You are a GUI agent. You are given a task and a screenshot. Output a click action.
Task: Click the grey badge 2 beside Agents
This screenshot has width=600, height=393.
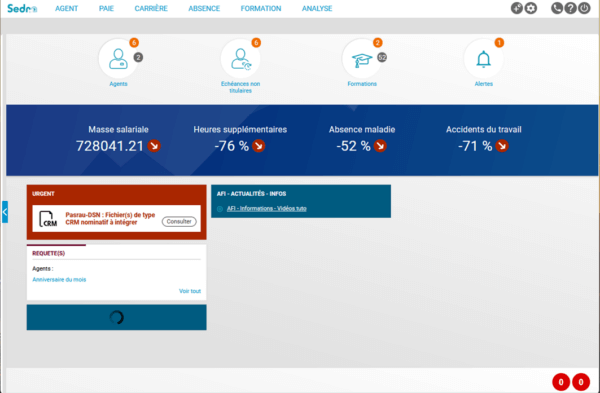pos(138,57)
